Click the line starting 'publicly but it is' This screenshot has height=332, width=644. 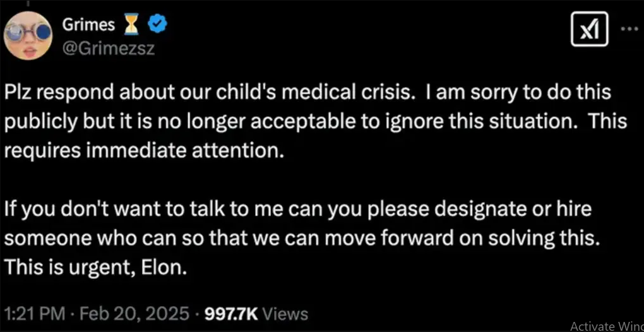point(316,122)
